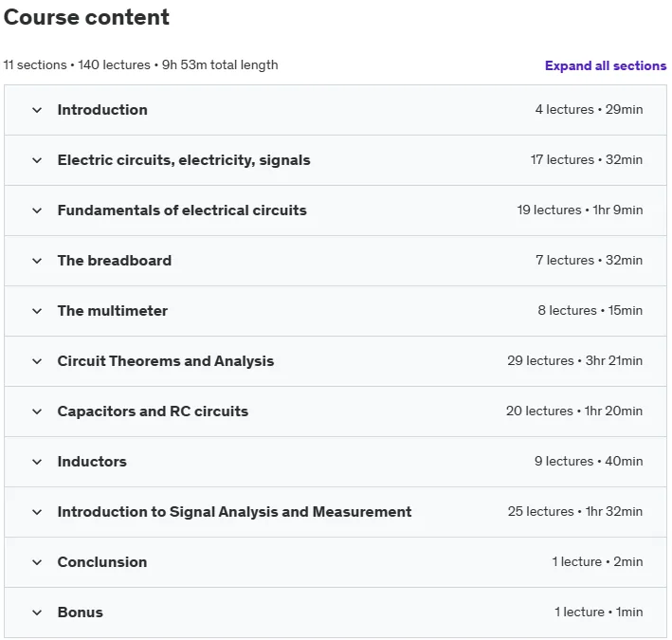Screen dimensions: 672x640
Task: Click Capacitors and RC circuits title
Action: click(x=153, y=411)
